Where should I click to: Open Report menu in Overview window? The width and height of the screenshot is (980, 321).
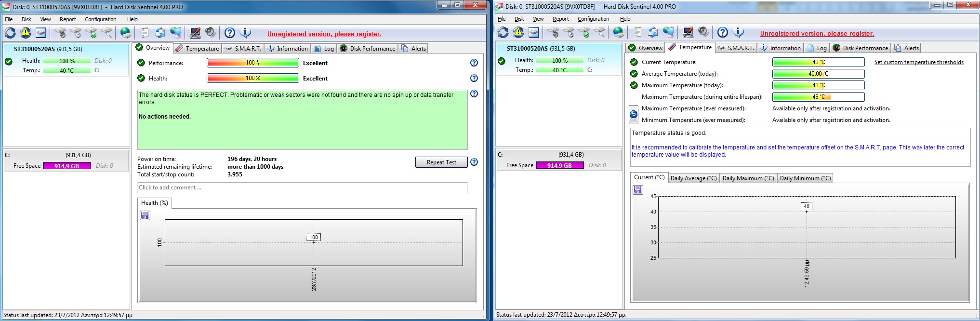click(x=68, y=19)
